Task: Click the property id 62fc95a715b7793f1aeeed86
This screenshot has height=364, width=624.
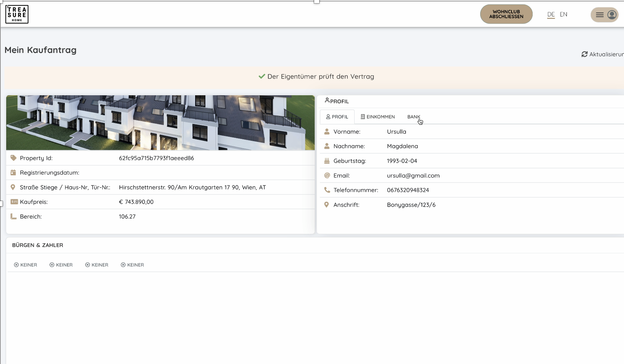Action: tap(156, 158)
